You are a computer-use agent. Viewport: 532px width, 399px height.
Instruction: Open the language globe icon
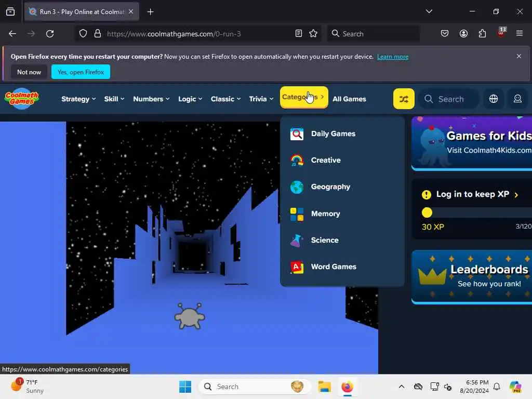point(494,99)
